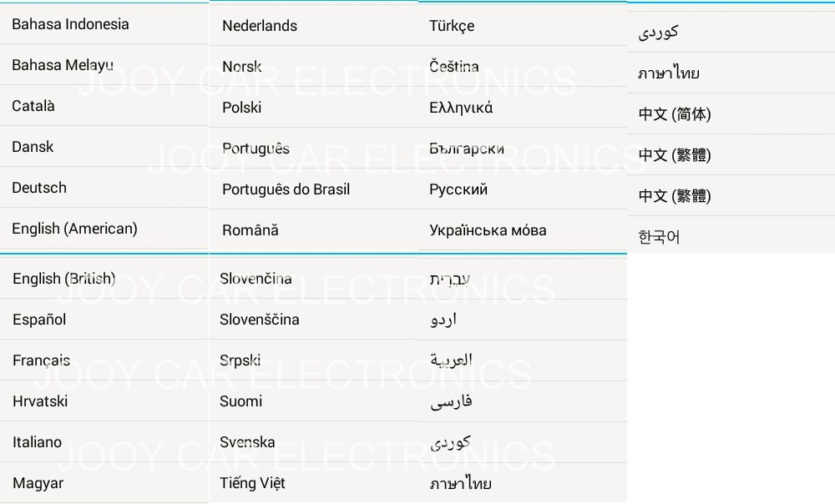Pick the Türkçe language option
Image resolution: width=835 pixels, height=504 pixels.
pos(452,26)
